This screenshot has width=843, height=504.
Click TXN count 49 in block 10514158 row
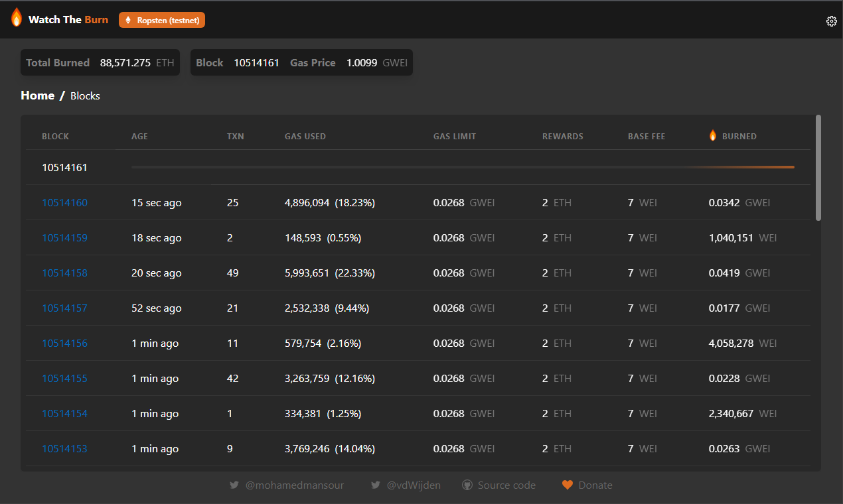pos(233,273)
